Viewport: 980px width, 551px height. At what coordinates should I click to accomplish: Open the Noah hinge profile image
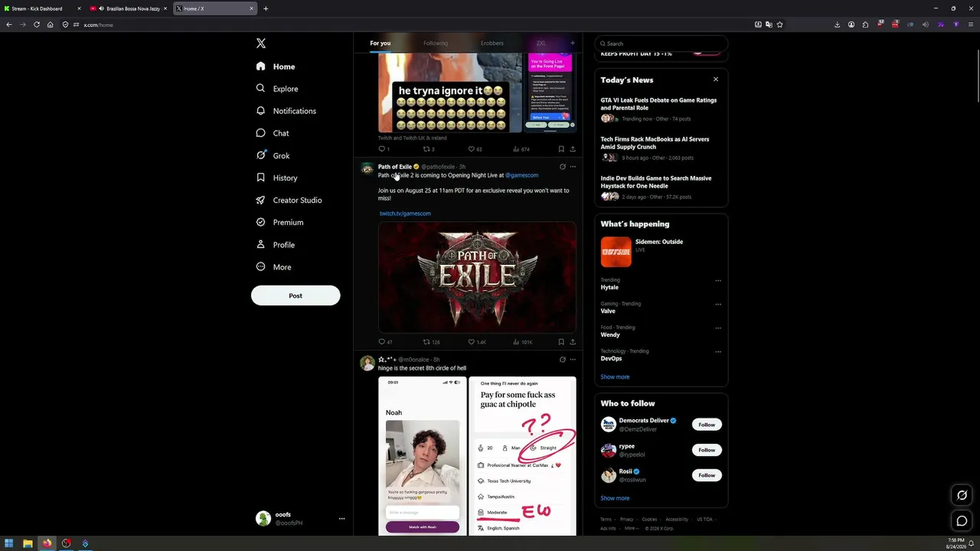coord(423,455)
